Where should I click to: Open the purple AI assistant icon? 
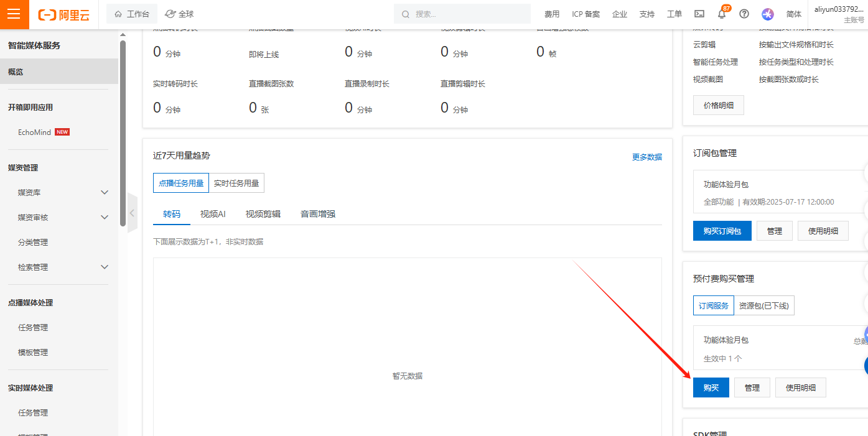coord(768,14)
